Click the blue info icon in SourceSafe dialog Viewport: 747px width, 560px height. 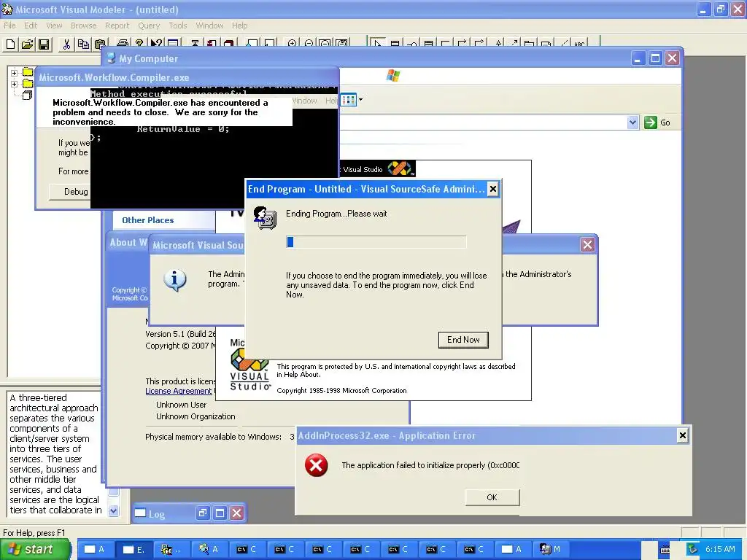[x=175, y=280]
